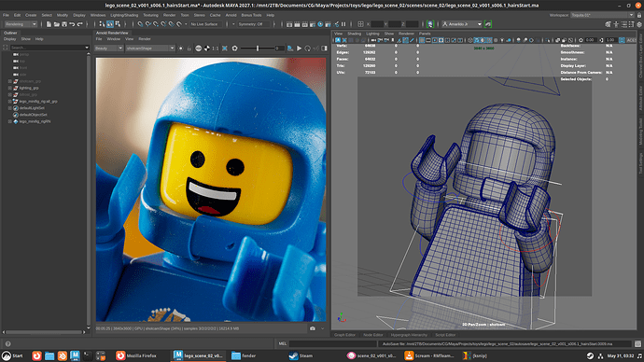This screenshot has height=362, width=644.
Task: Click the Snap to curves magnet icon
Action: pos(147,24)
